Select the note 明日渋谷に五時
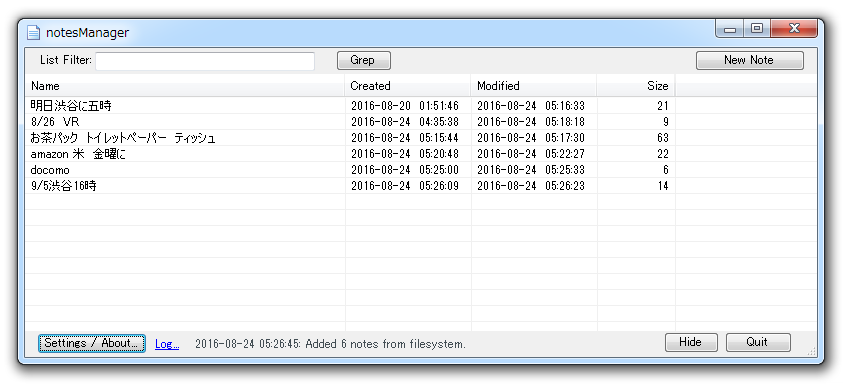Viewport: 846px width, 387px height. (71, 106)
